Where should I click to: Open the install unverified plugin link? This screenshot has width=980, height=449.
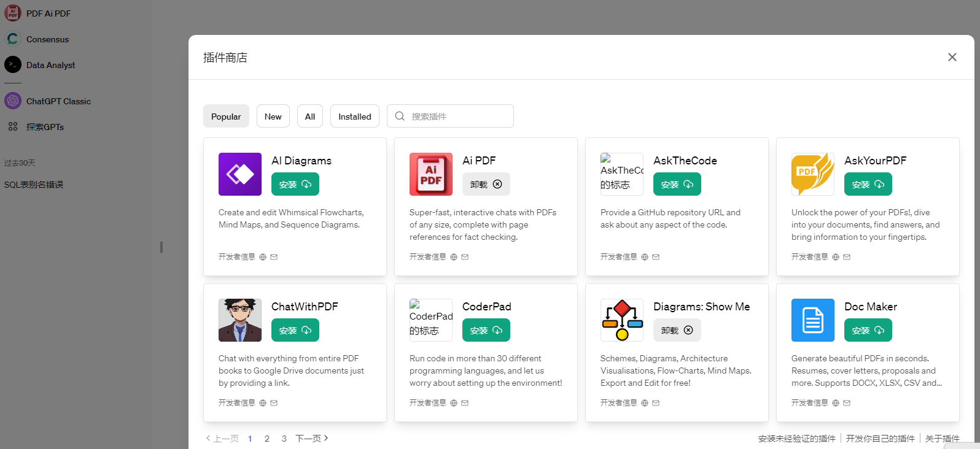[797, 439]
